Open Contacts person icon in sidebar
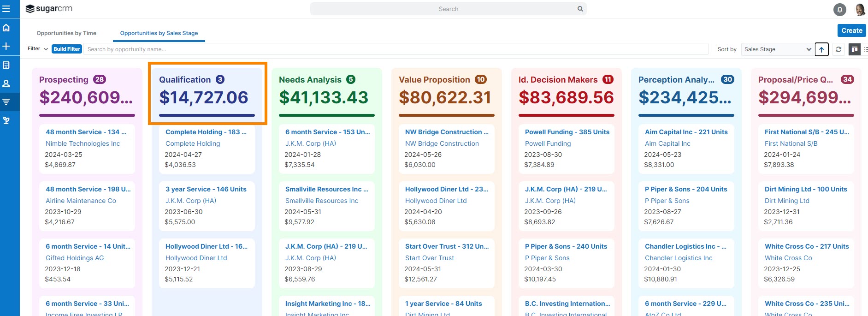The image size is (868, 316). tap(6, 83)
